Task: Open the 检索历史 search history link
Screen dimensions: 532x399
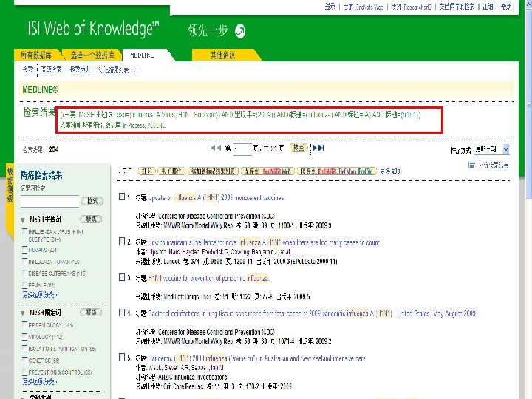Action: 80,69
